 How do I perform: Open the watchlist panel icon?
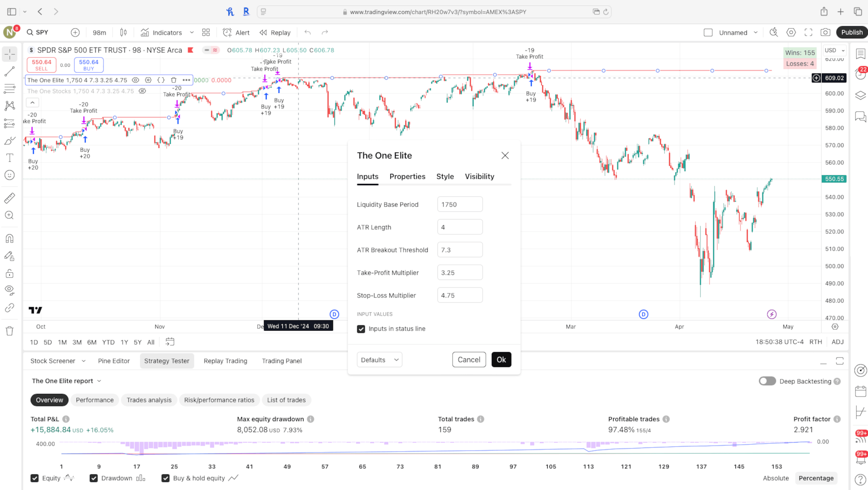pos(861,54)
